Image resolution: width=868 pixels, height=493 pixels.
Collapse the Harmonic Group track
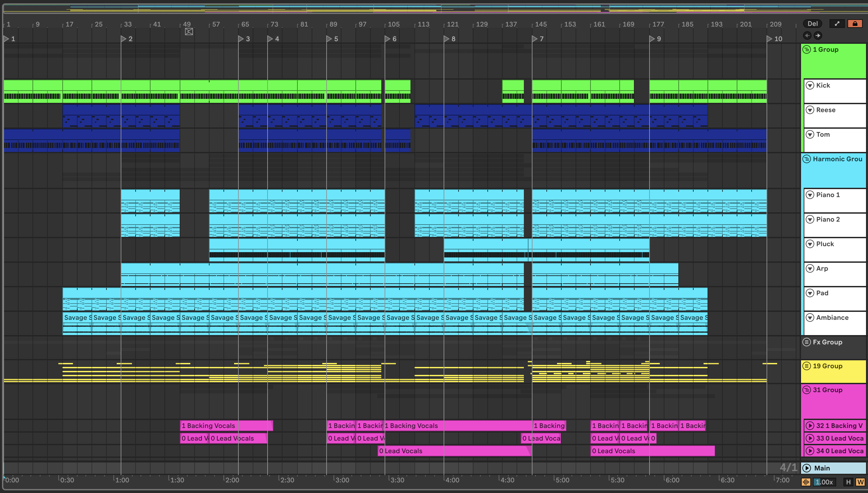pyautogui.click(x=807, y=159)
